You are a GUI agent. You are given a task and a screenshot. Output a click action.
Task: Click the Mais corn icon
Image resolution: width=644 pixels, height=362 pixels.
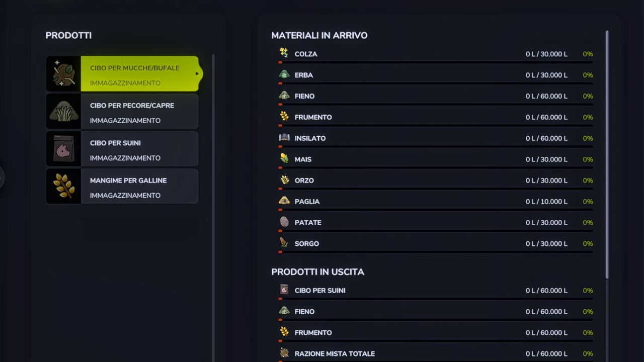284,159
